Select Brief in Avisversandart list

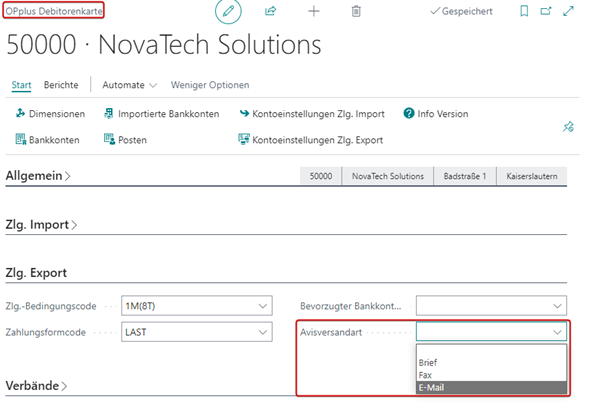[x=491, y=362]
